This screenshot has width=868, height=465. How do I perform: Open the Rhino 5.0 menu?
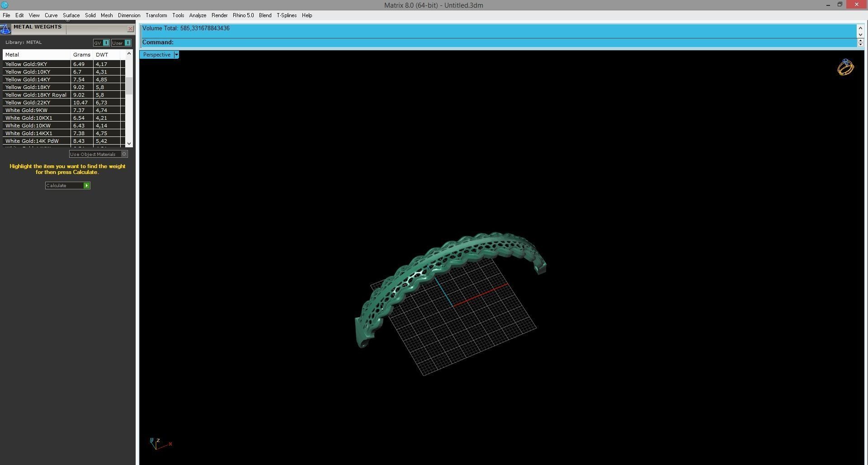pyautogui.click(x=243, y=15)
